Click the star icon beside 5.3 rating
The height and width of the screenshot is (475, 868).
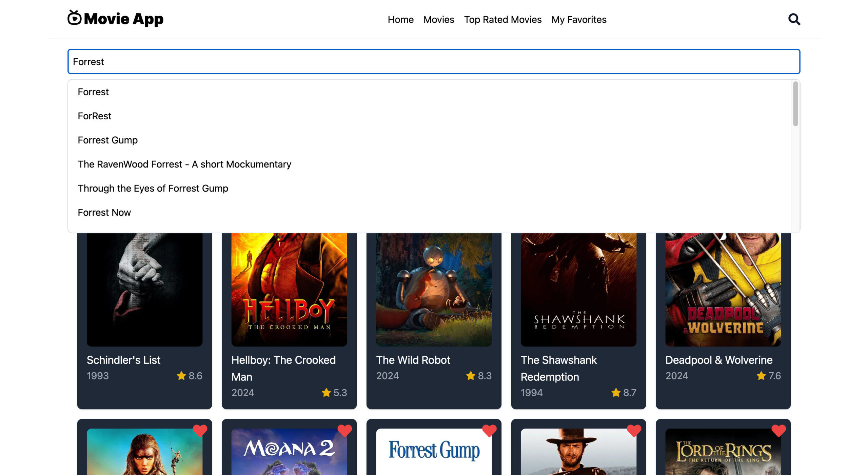pyautogui.click(x=326, y=392)
